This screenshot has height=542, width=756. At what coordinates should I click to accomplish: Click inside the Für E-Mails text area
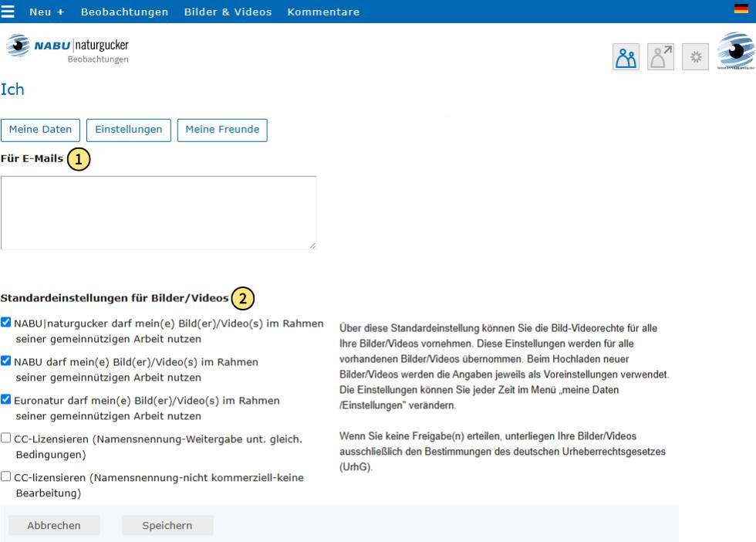tap(159, 213)
